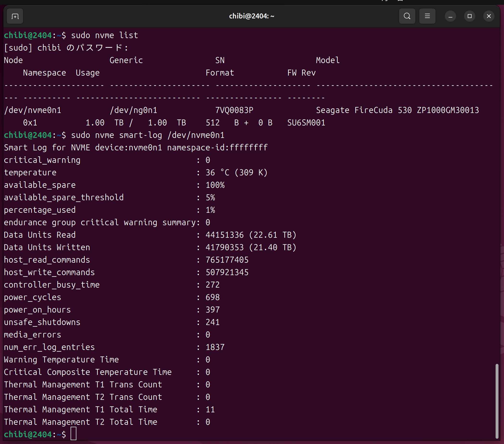The height and width of the screenshot is (444, 504).
Task: Close the terminal window
Action: pos(488,16)
